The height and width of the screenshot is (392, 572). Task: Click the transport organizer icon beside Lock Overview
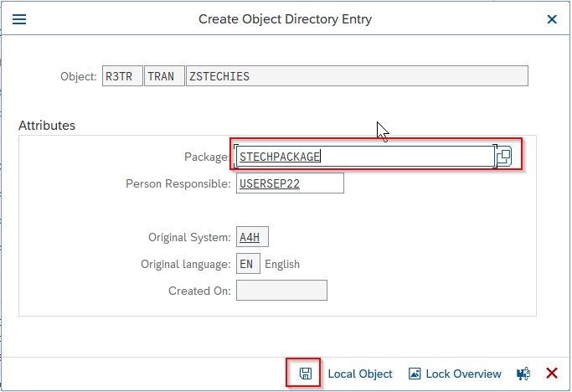(523, 374)
